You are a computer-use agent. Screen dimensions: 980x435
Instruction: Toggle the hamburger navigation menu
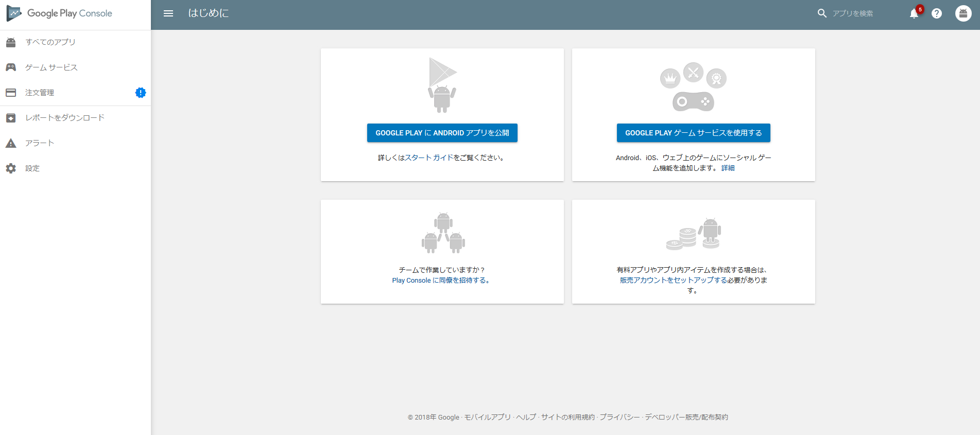(x=168, y=13)
